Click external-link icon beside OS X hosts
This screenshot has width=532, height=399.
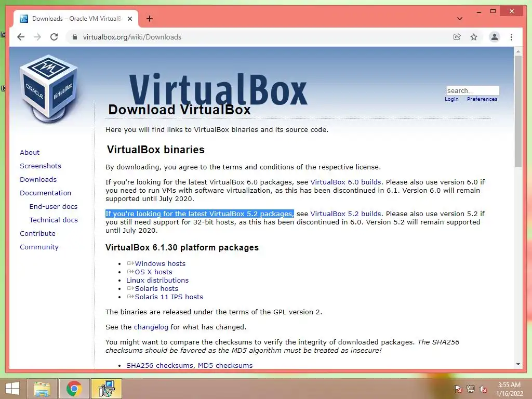point(130,272)
